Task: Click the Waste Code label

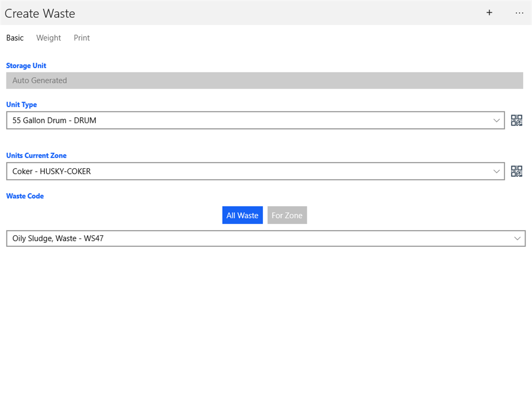Action: tap(25, 196)
